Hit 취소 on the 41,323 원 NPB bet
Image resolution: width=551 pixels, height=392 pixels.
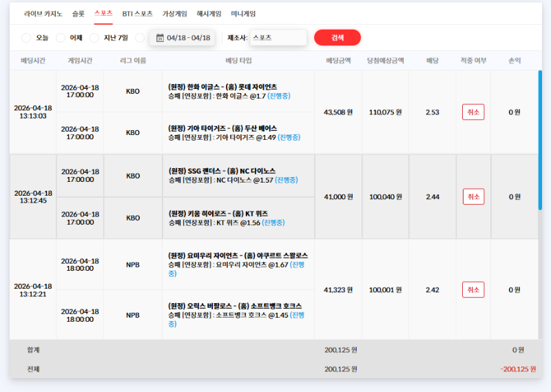tap(473, 289)
